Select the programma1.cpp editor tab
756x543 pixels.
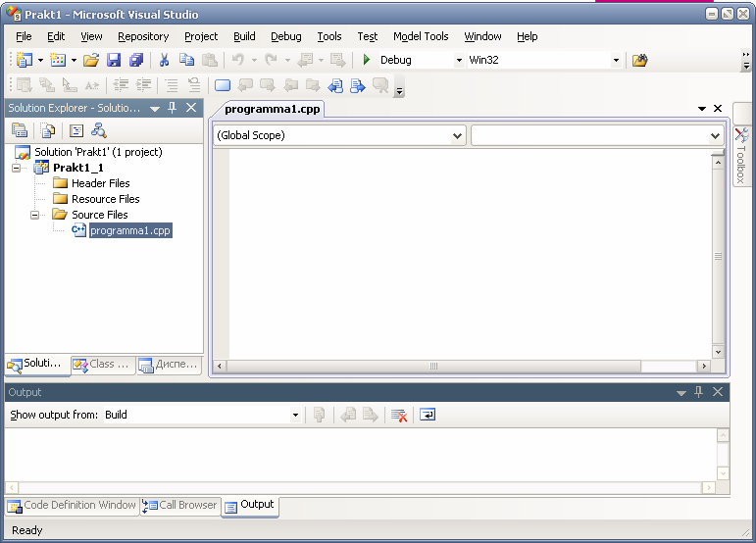(272, 109)
